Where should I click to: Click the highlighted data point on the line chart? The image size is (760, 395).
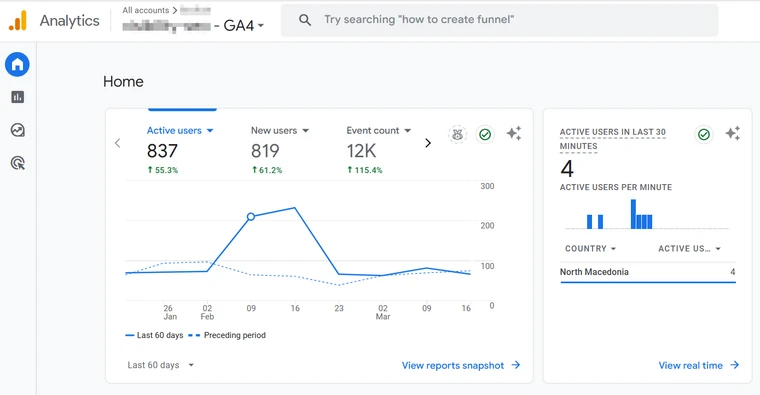pyautogui.click(x=251, y=217)
